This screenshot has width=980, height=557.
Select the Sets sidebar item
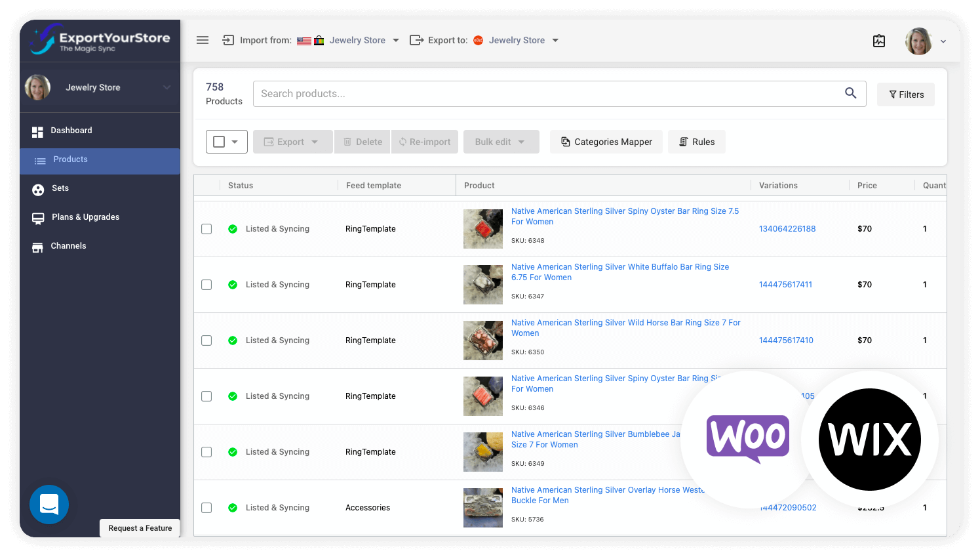(x=60, y=188)
